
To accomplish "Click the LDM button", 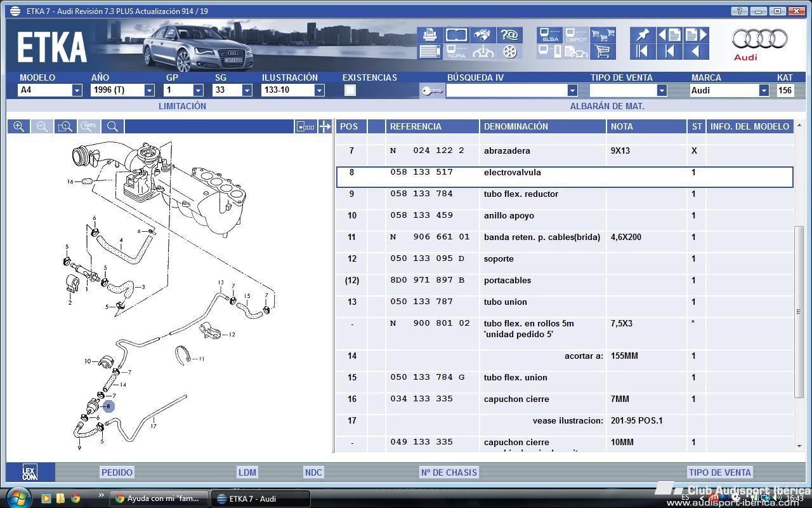I will [x=247, y=472].
